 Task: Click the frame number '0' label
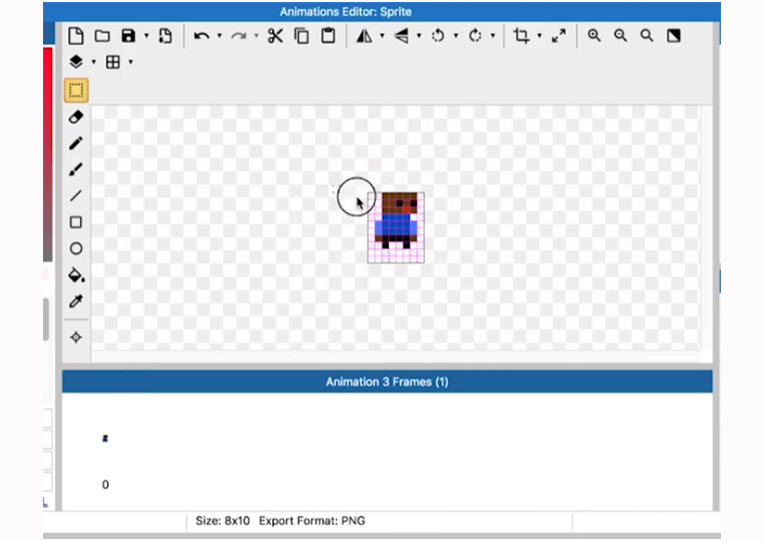(x=105, y=485)
